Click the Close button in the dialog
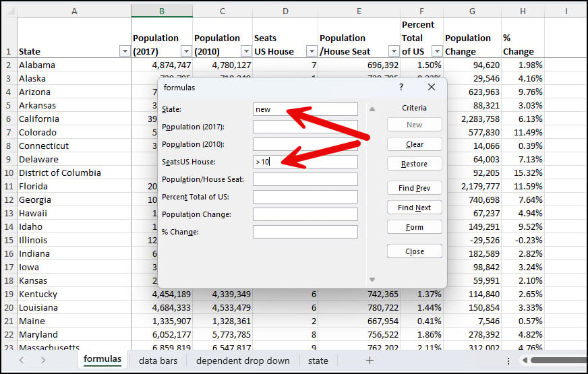 415,251
